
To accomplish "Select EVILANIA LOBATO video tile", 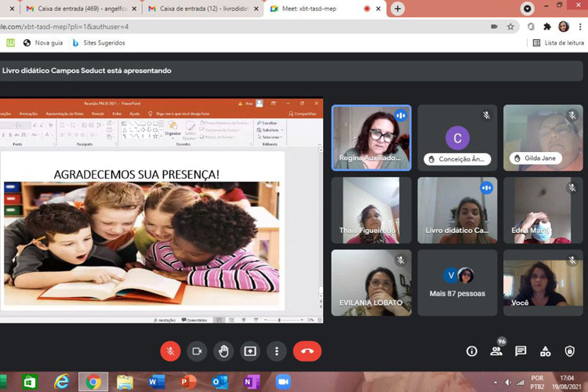I will tap(372, 283).
